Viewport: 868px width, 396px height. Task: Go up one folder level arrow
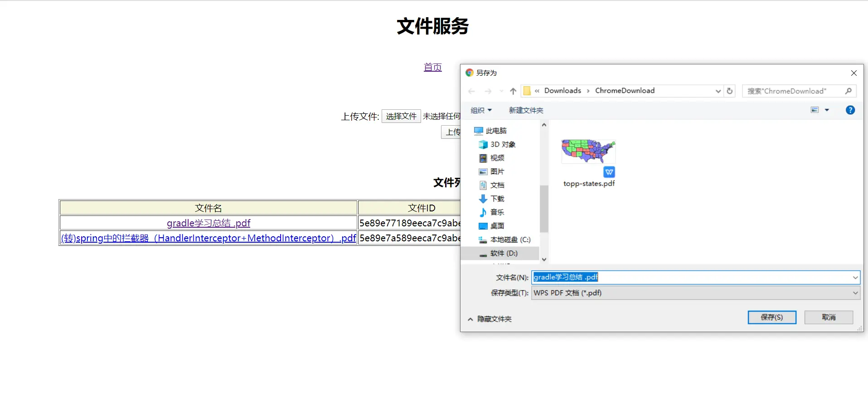pyautogui.click(x=513, y=91)
